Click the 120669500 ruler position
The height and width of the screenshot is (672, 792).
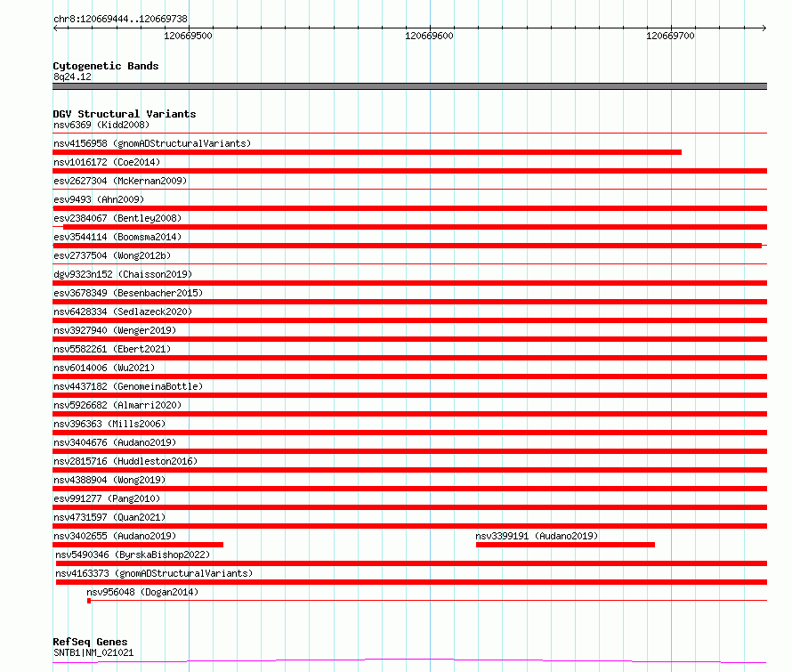point(188,36)
